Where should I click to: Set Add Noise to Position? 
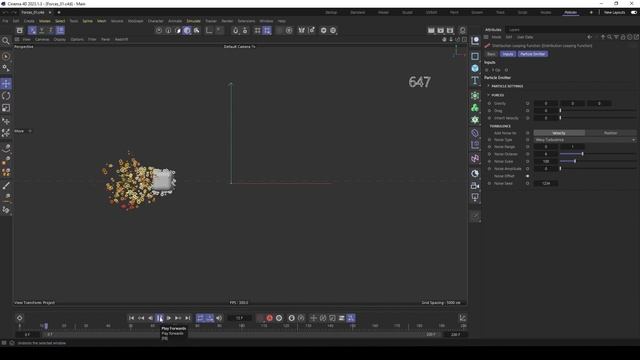click(x=611, y=133)
